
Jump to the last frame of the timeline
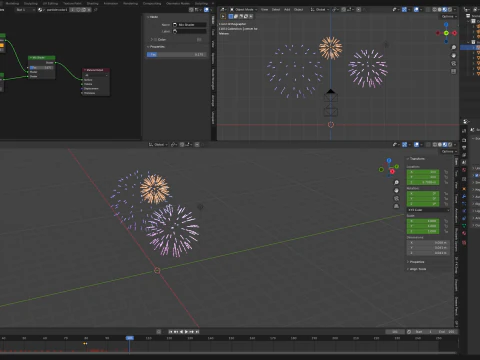pyautogui.click(x=197, y=332)
